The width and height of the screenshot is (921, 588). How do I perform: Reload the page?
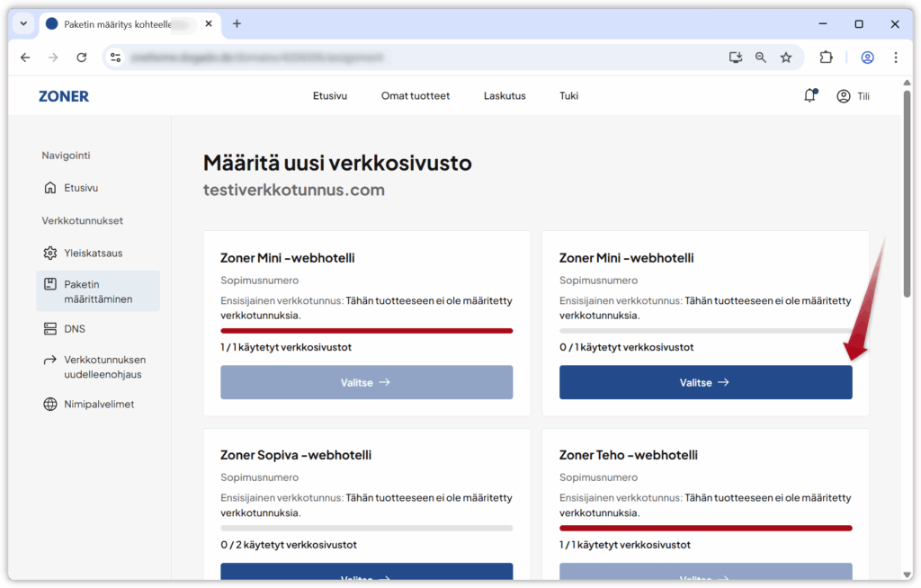click(82, 58)
